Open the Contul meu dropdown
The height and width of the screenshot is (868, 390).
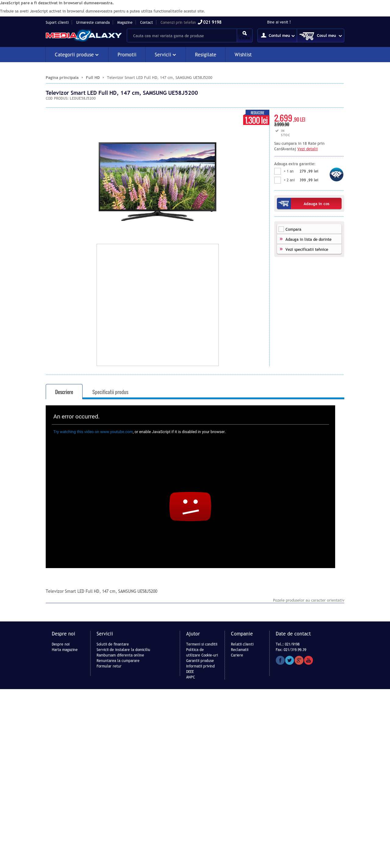coord(277,35)
